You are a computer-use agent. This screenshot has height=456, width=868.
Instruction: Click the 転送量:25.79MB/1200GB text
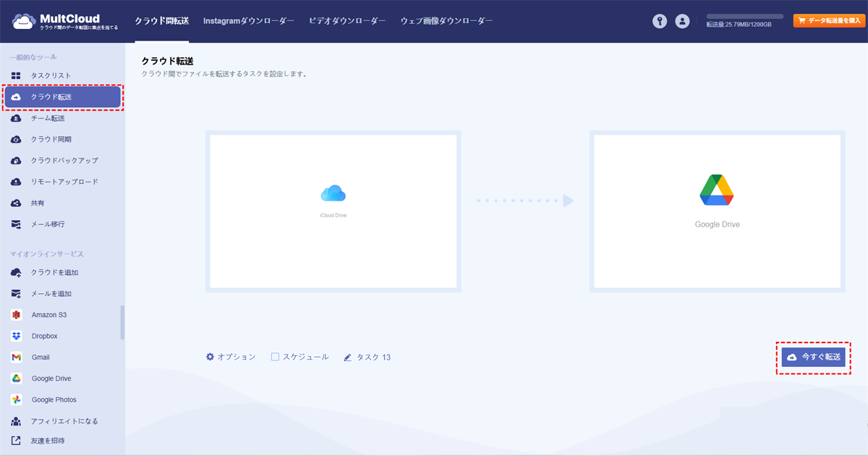(x=739, y=25)
